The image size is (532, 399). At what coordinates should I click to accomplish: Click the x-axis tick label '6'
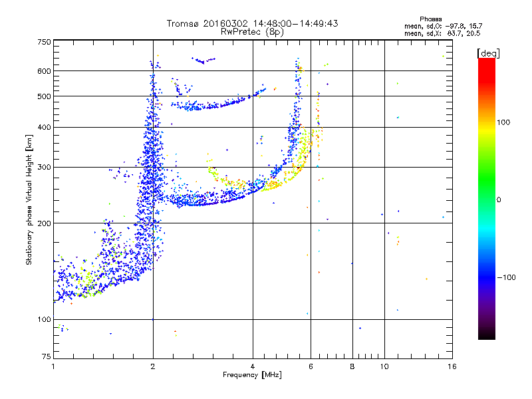pyautogui.click(x=311, y=366)
